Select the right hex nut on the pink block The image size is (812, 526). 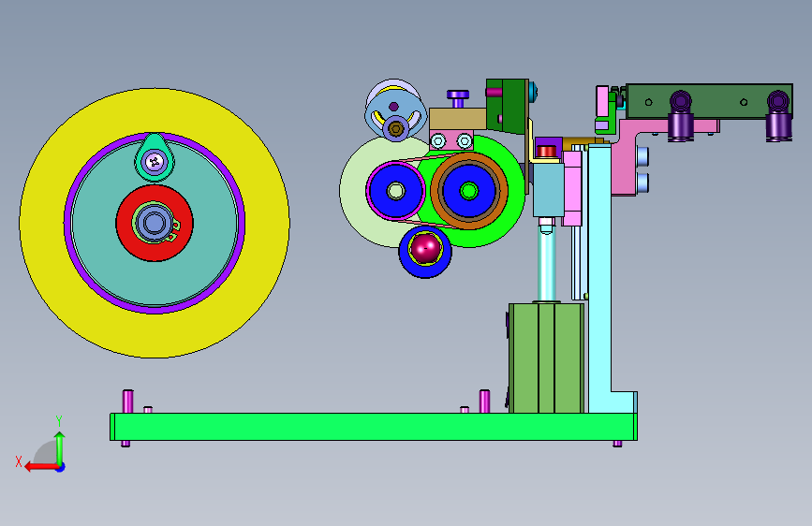tap(465, 140)
